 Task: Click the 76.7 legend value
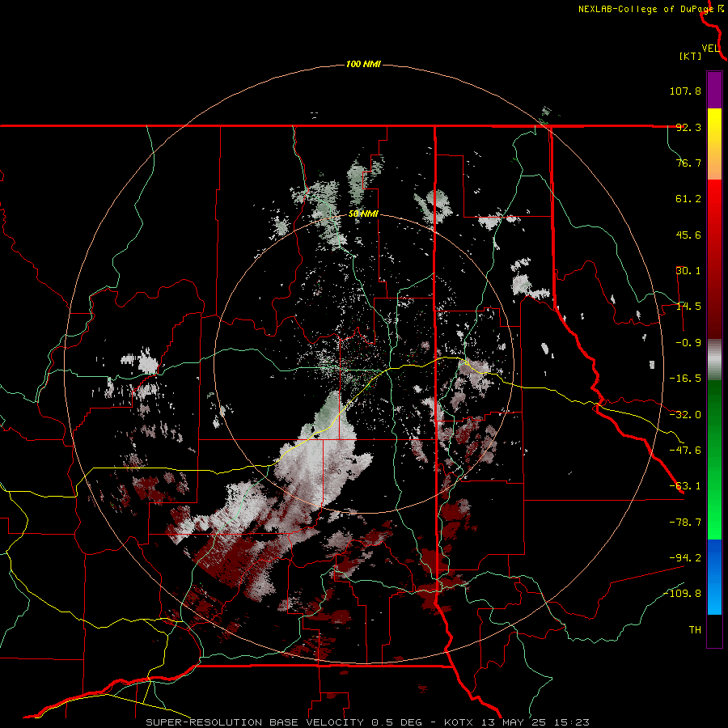tap(688, 163)
